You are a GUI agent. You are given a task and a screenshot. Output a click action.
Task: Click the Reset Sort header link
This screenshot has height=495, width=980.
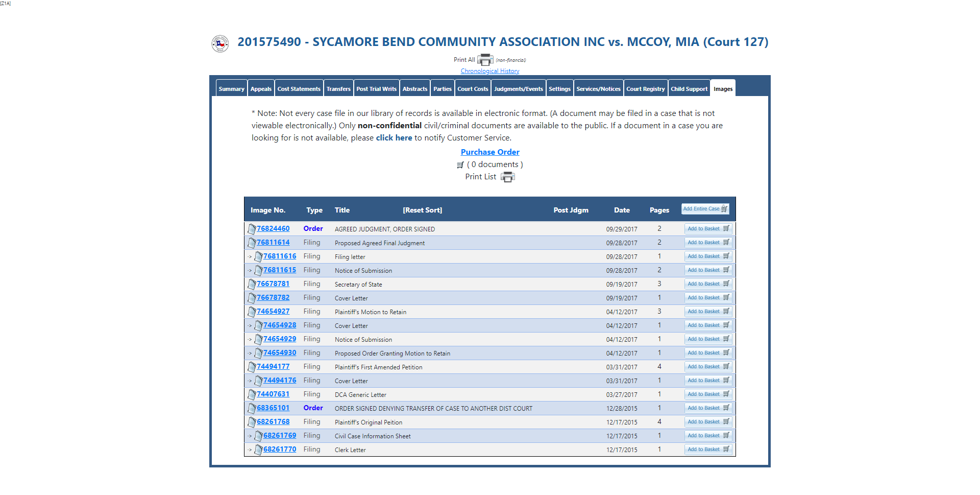pos(423,210)
